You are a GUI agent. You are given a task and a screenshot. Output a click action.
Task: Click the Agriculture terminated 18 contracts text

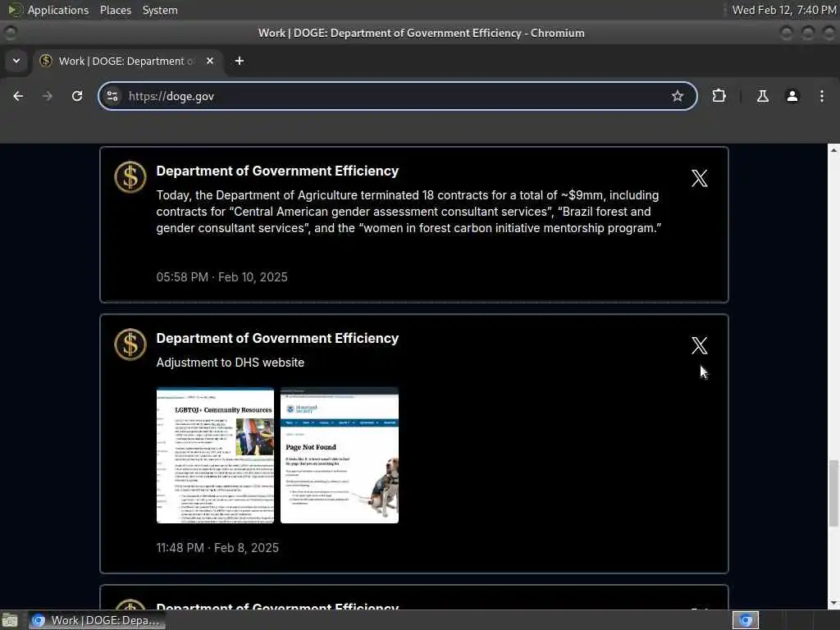point(409,212)
